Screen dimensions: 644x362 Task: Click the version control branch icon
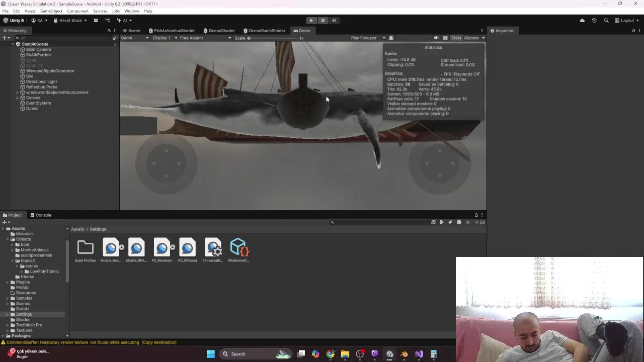point(107,21)
